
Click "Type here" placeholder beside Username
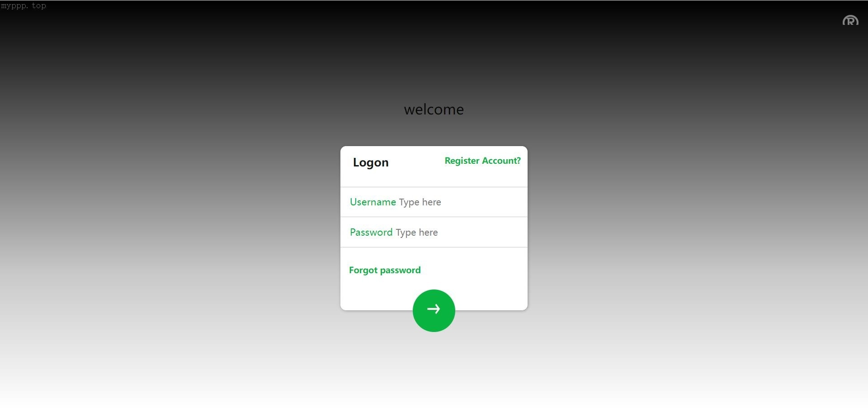coord(420,202)
